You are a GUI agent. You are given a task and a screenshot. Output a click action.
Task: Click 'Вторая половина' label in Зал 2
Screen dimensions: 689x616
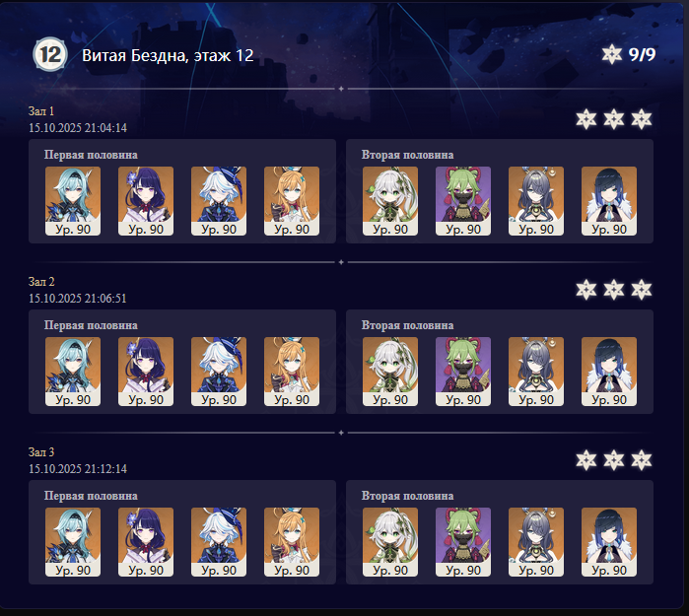click(407, 325)
